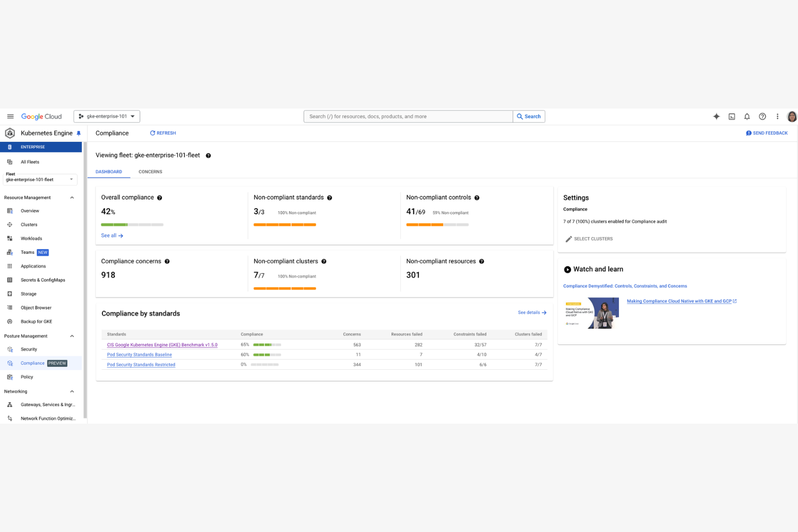Open the Clusters section in the sidebar
Screen dimensions: 798x532
click(29, 224)
